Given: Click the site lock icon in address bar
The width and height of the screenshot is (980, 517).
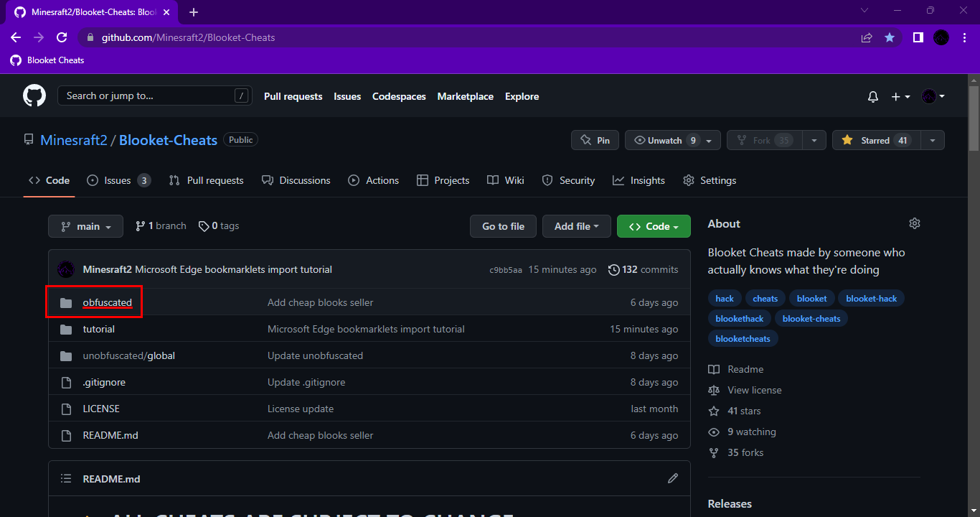Looking at the screenshot, I should tap(90, 37).
